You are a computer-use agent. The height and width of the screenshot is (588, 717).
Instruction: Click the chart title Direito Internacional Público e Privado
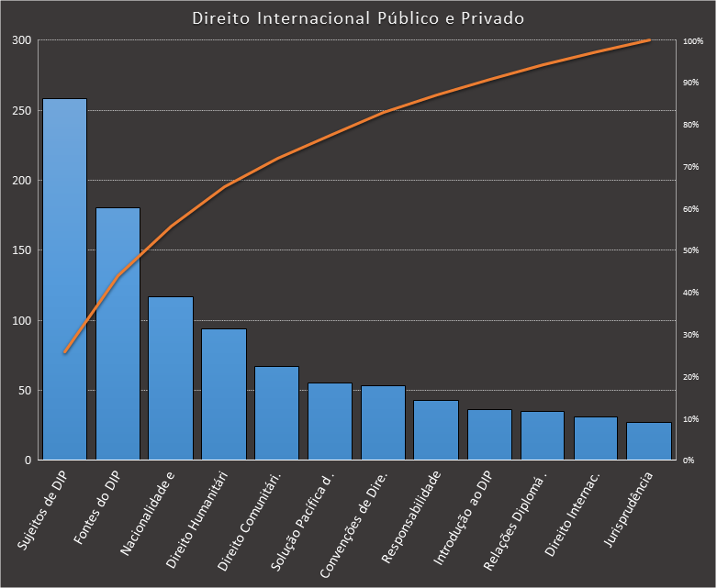(358, 18)
